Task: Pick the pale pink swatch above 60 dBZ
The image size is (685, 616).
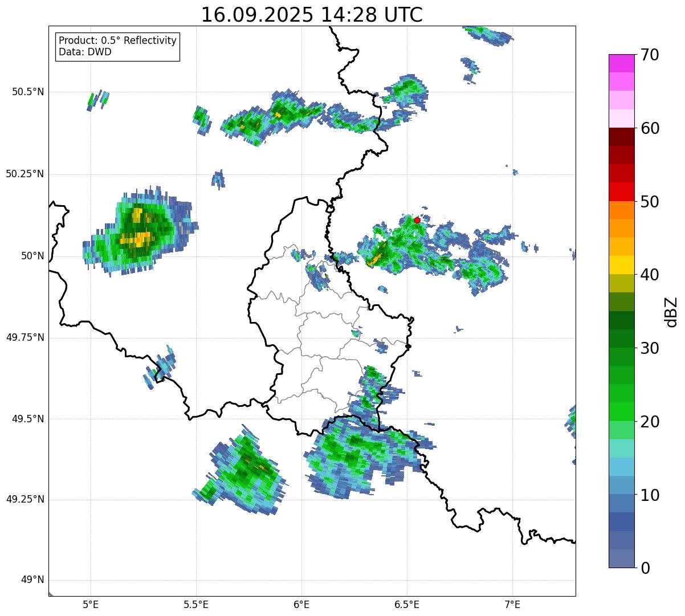Action: coord(621,119)
